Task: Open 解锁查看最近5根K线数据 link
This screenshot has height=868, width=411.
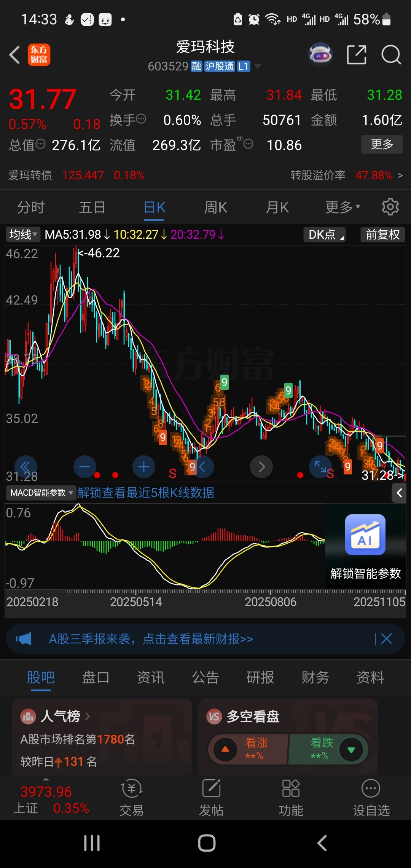Action: [x=146, y=493]
